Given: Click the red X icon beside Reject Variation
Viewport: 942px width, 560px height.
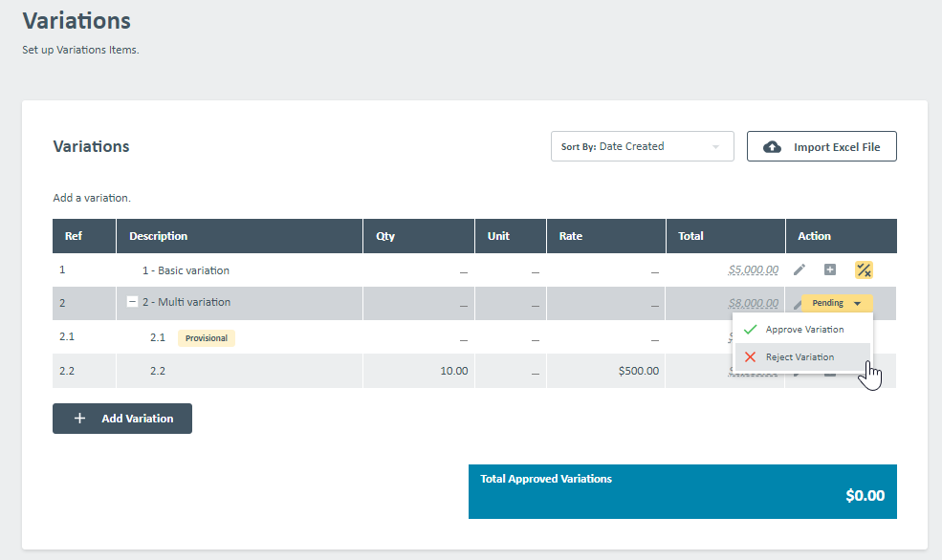Looking at the screenshot, I should pos(752,356).
